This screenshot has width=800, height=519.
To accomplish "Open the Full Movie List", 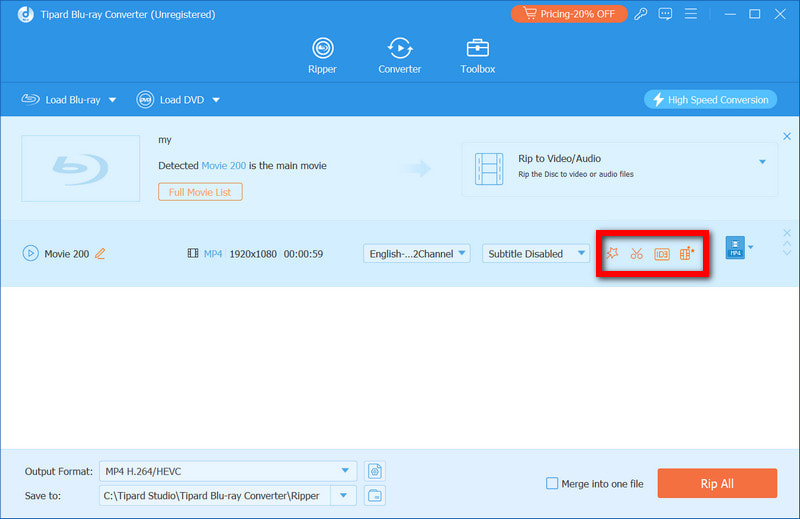I will pyautogui.click(x=200, y=192).
